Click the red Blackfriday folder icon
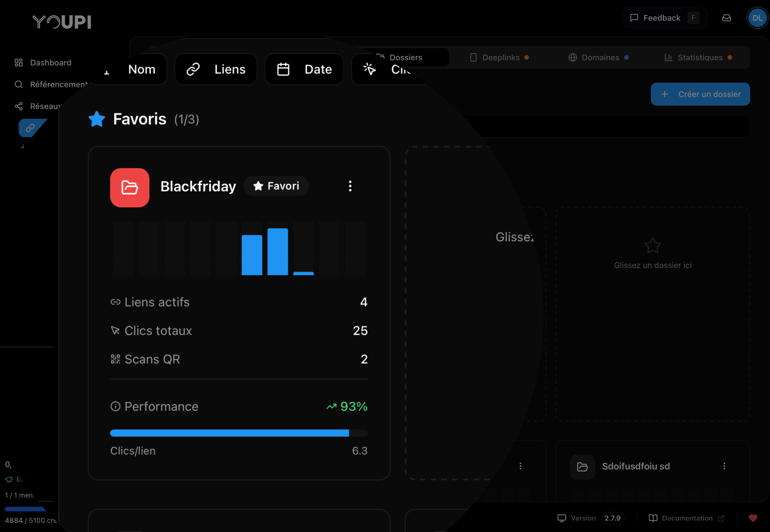 (x=130, y=188)
